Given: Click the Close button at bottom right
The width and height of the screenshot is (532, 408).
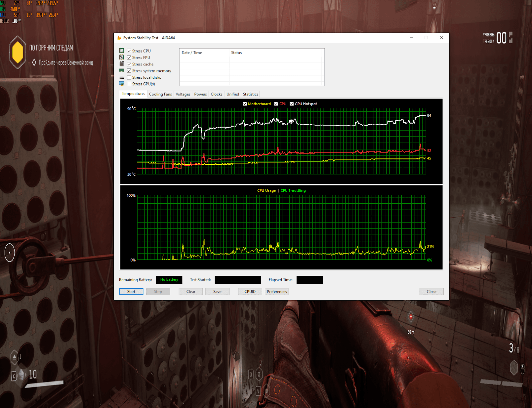Looking at the screenshot, I should click(x=432, y=291).
